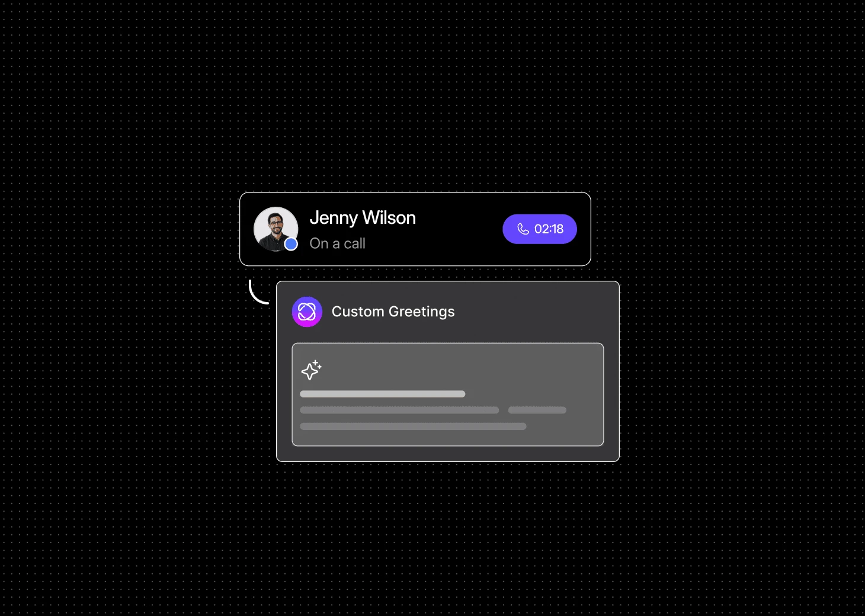
Task: Click the AI sparkle stars icon
Action: point(312,370)
